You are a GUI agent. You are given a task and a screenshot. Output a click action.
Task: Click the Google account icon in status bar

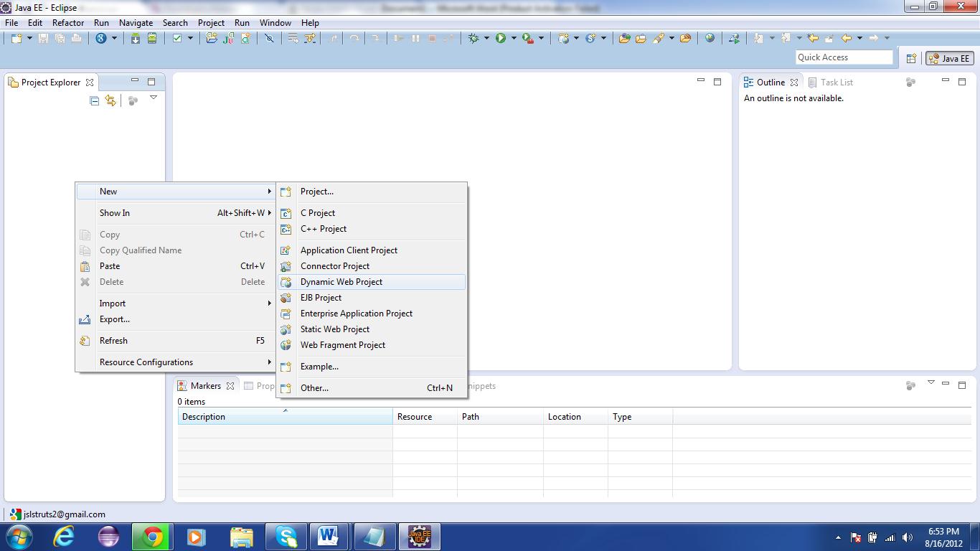(15, 514)
